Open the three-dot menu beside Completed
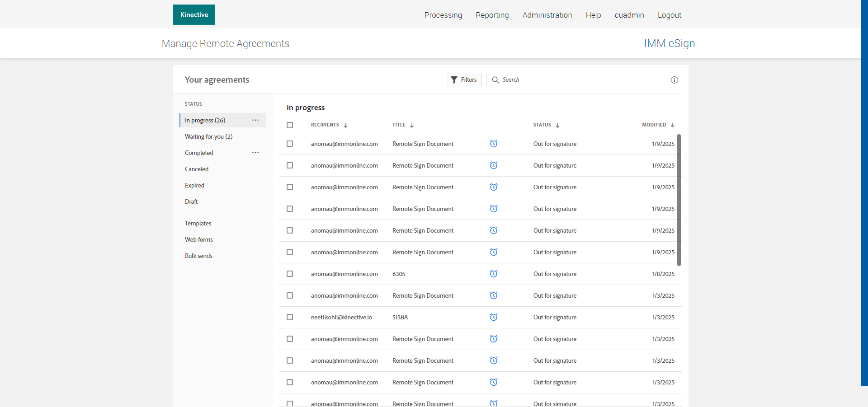The image size is (868, 407). (x=255, y=153)
